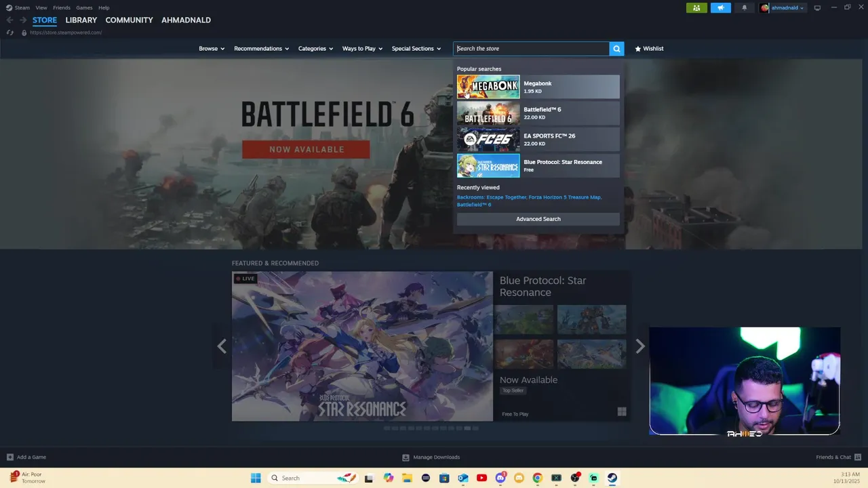Click the store URL address text

pos(66,33)
